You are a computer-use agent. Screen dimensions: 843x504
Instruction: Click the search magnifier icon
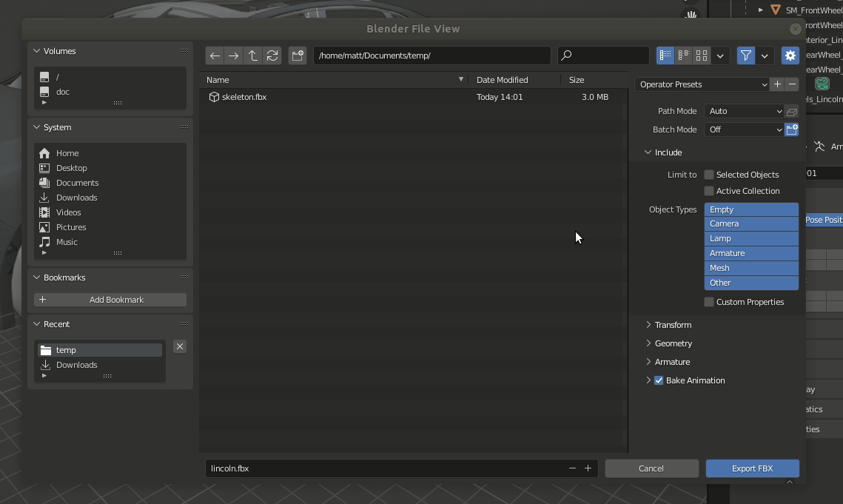tap(565, 55)
